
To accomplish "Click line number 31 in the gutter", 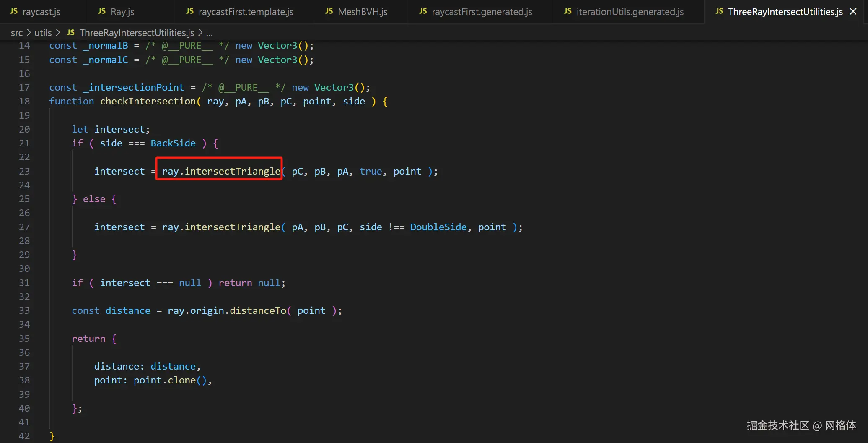I will tap(24, 283).
